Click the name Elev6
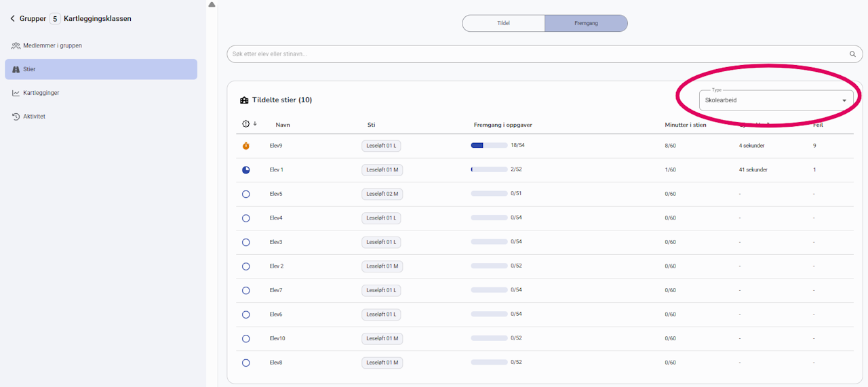 click(x=276, y=314)
